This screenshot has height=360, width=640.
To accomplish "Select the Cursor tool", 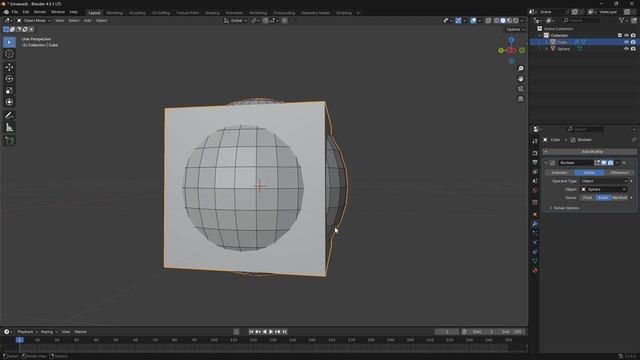I will 9,54.
